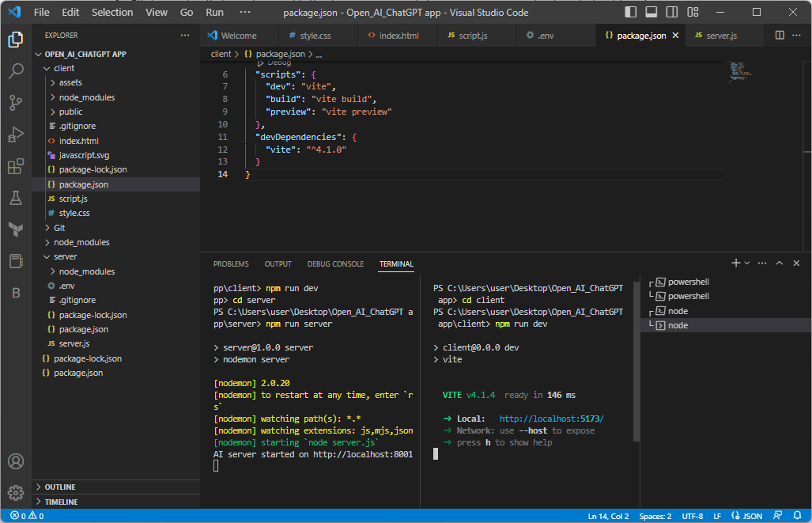Image resolution: width=812 pixels, height=523 pixels.
Task: Toggle the secondary side bar layout icon
Action: (672, 12)
